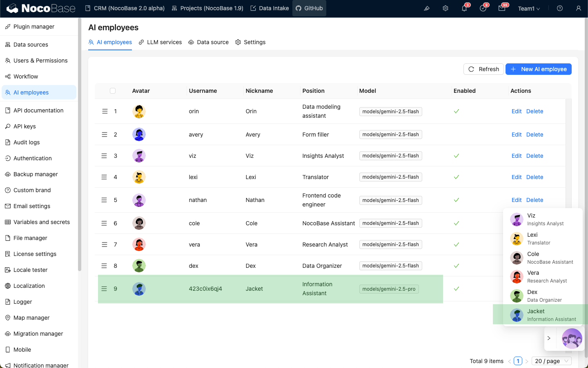Open notifications bell icon

click(x=464, y=8)
